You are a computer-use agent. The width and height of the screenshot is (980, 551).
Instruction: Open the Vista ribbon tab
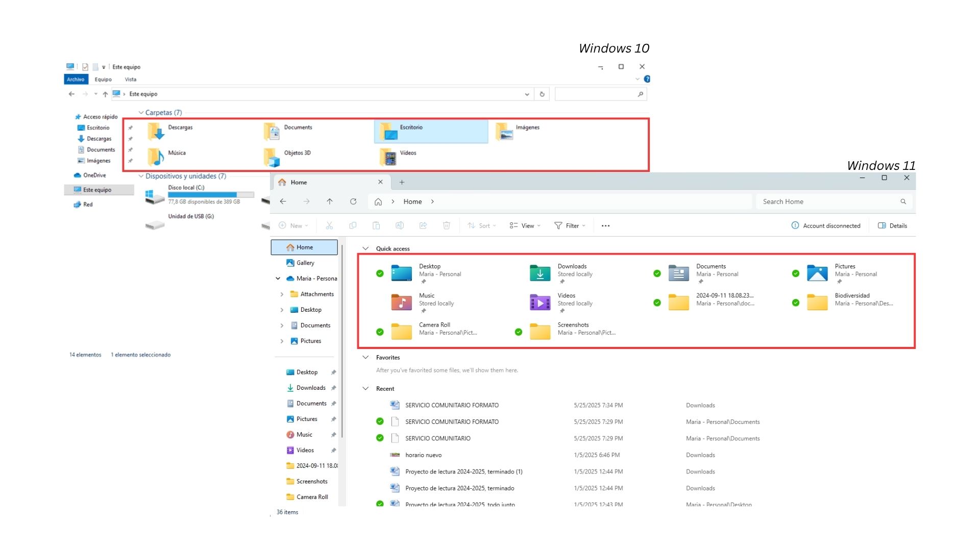131,80
